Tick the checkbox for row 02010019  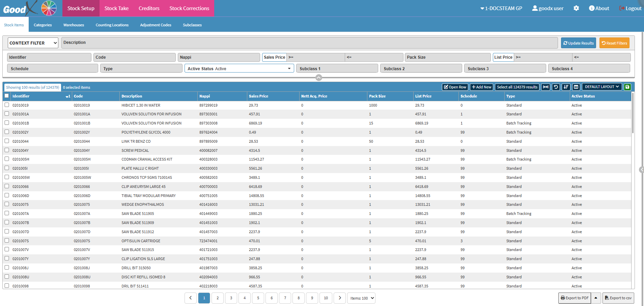(7, 105)
